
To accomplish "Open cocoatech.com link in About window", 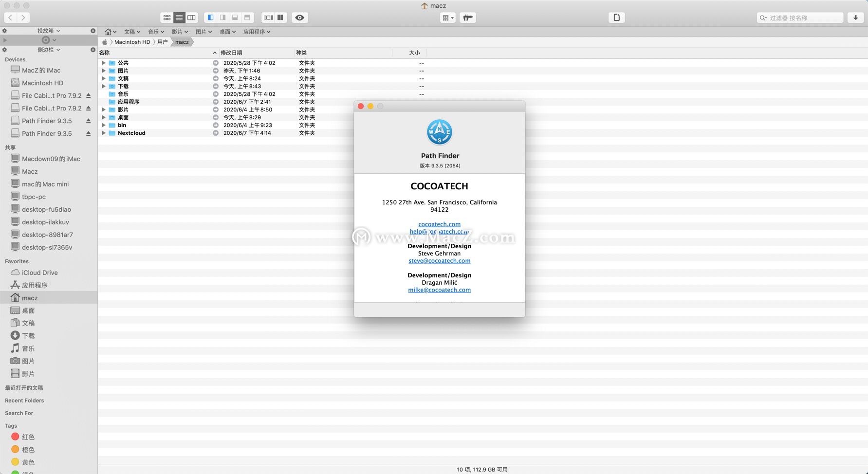I will tap(439, 224).
